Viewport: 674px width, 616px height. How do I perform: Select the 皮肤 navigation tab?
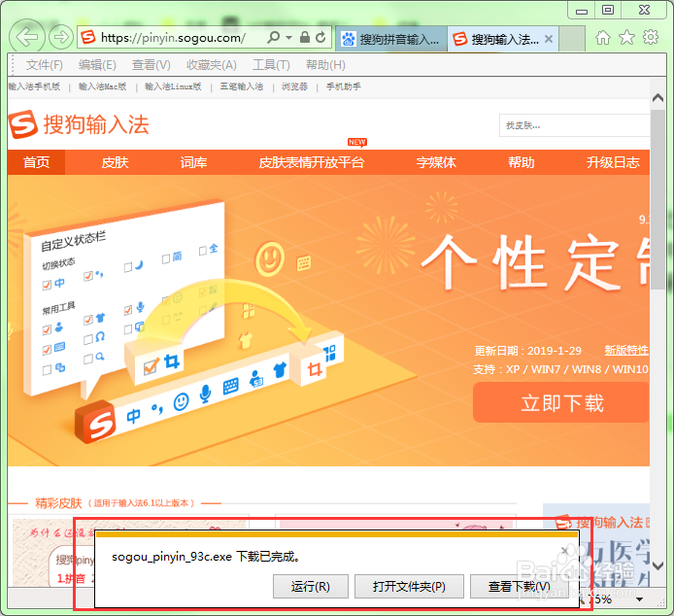click(x=115, y=162)
